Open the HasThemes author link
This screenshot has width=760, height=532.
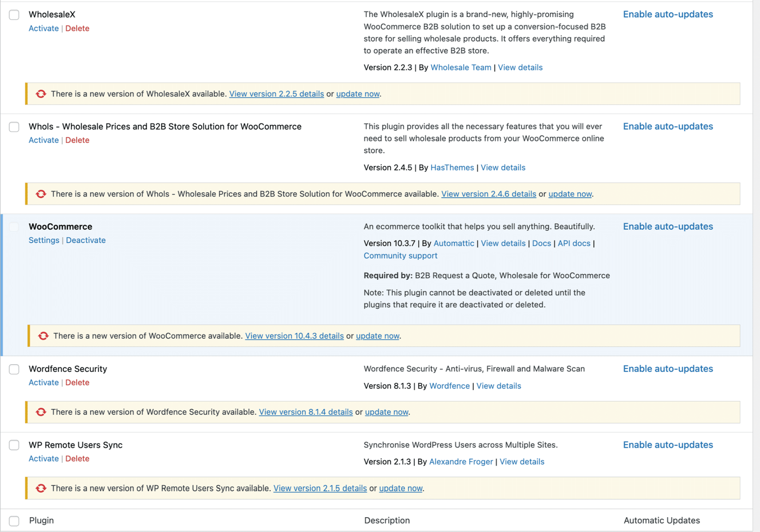pos(452,168)
